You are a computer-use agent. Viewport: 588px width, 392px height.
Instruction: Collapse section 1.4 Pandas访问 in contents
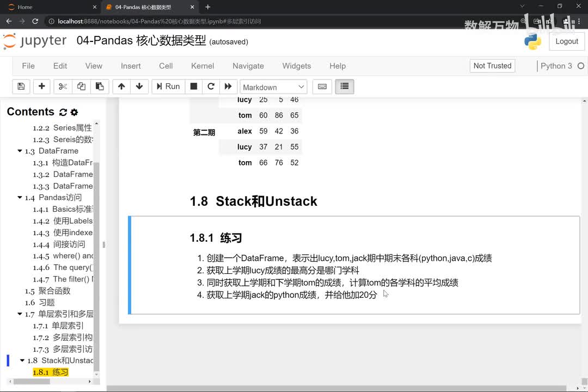point(20,197)
